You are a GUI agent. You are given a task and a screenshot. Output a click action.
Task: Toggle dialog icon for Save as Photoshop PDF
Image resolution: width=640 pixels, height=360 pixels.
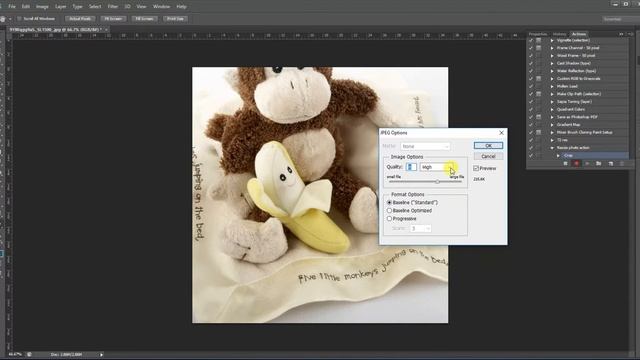pyautogui.click(x=539, y=117)
